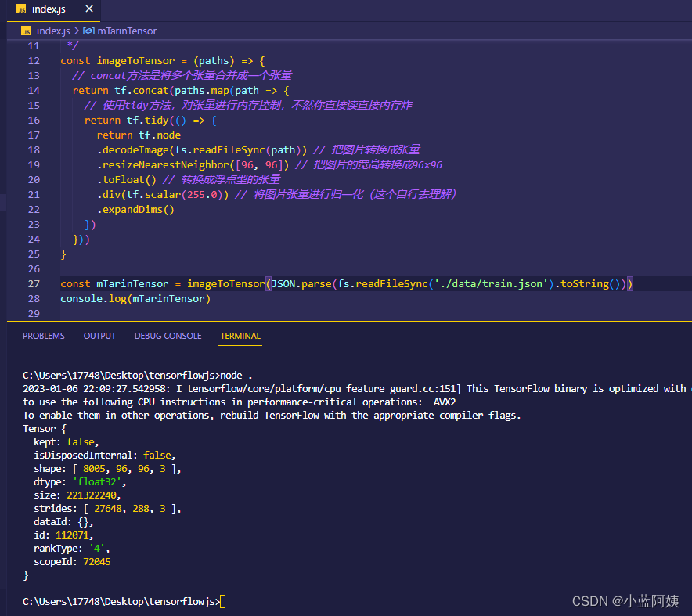Click 255.0 scalar value on line 21
The height and width of the screenshot is (616, 692).
(x=202, y=195)
